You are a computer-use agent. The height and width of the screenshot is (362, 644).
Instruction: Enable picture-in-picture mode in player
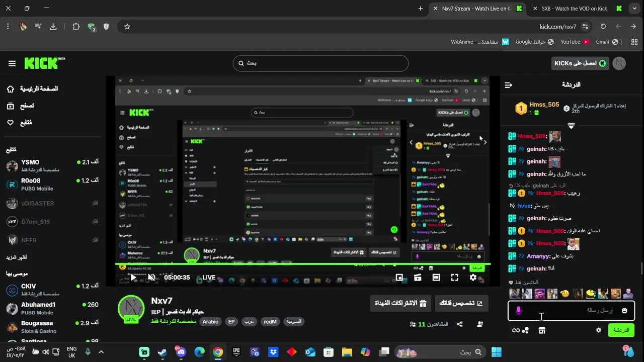(x=399, y=278)
